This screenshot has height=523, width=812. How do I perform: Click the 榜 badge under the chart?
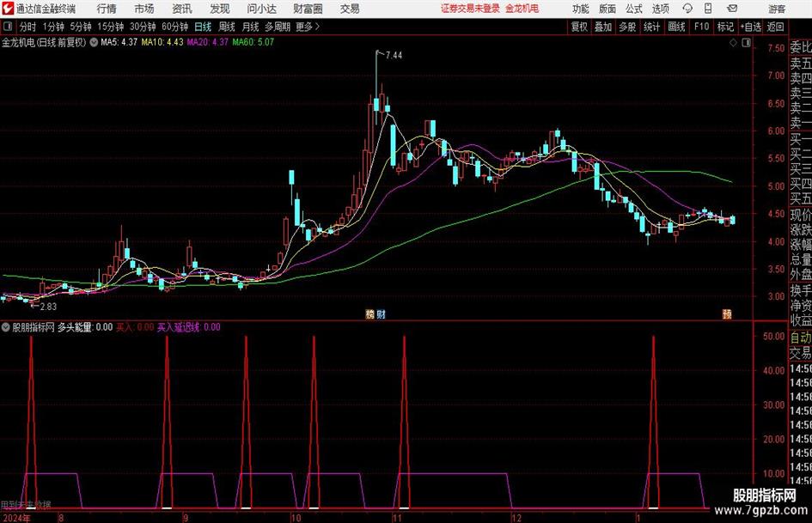pyautogui.click(x=369, y=313)
